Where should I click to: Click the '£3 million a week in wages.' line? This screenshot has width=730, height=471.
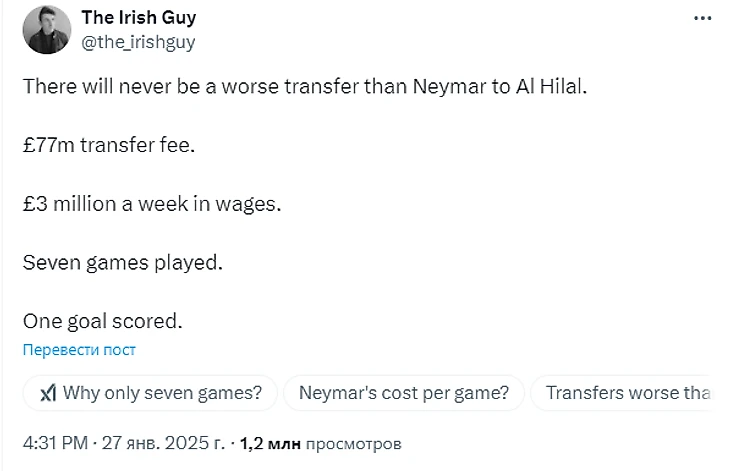pos(153,204)
